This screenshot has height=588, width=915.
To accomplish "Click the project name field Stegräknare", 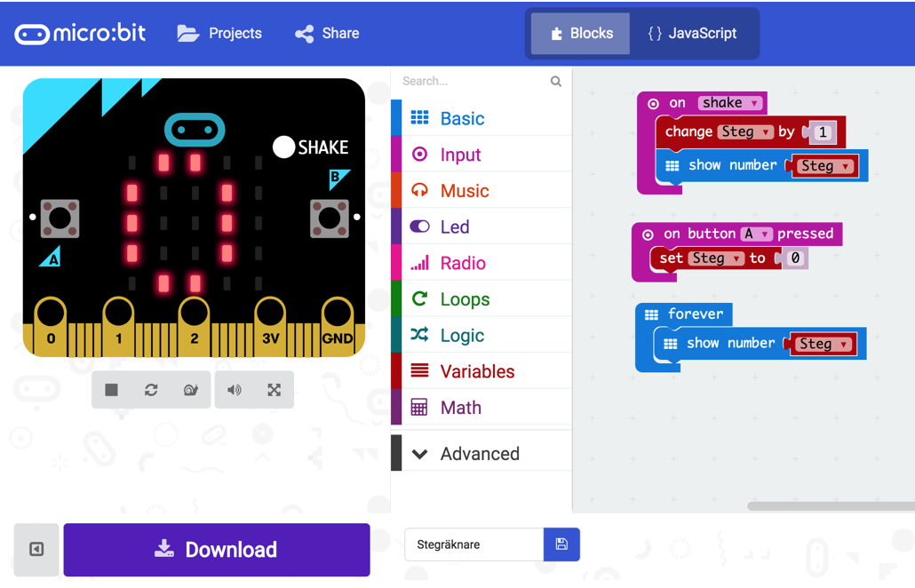I will pos(473,544).
